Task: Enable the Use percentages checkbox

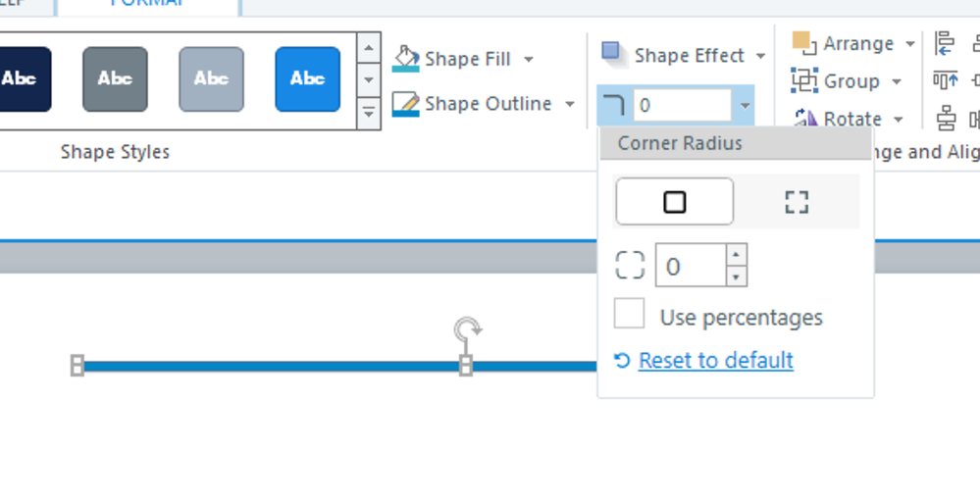Action: pos(629,315)
